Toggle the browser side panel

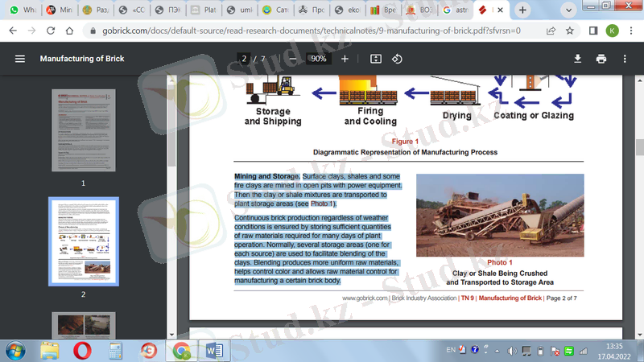tap(592, 31)
